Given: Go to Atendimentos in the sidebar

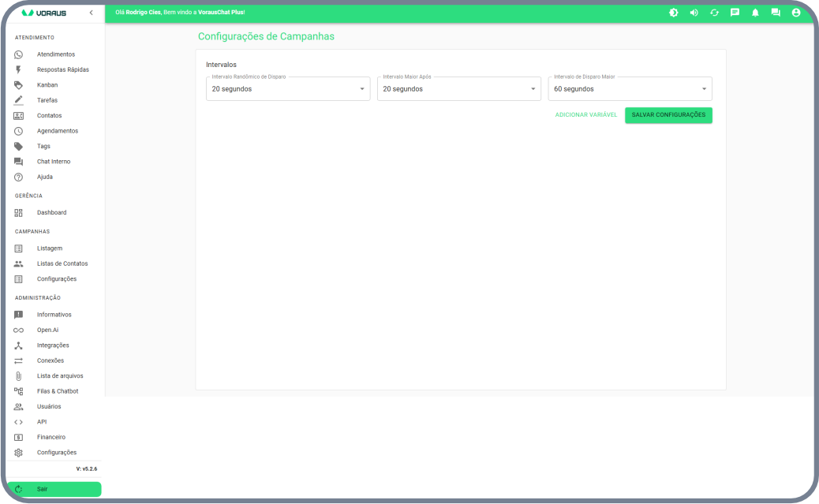Looking at the screenshot, I should 55,54.
